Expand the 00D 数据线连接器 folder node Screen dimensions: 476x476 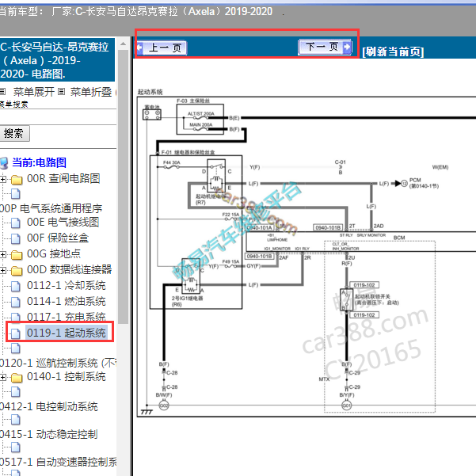coord(3,270)
